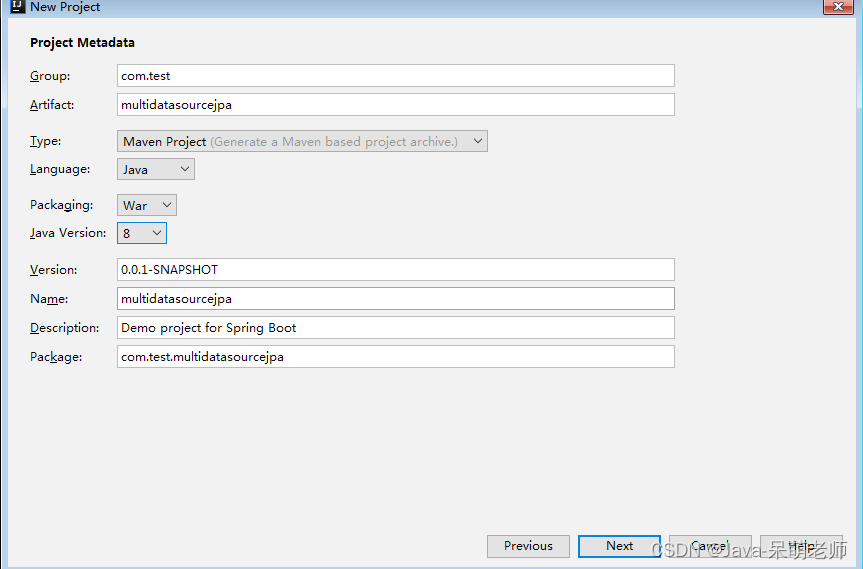Viewport: 863px width, 569px height.
Task: Go back with the Previous button
Action: (x=528, y=546)
